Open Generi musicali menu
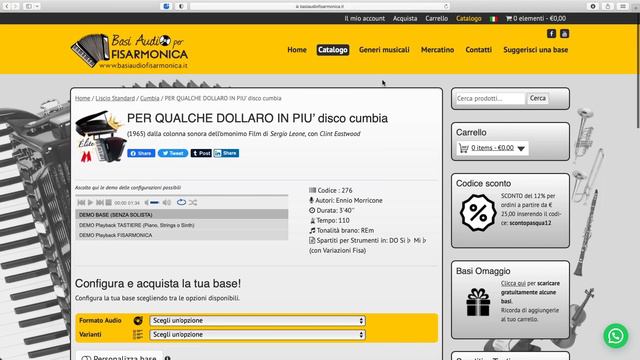This screenshot has height=360, width=640. pos(384,50)
